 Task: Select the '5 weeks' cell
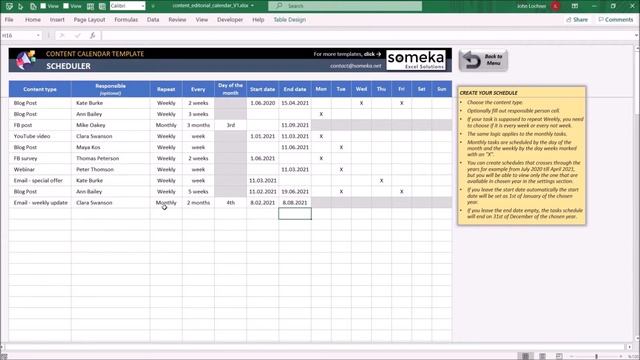198,191
